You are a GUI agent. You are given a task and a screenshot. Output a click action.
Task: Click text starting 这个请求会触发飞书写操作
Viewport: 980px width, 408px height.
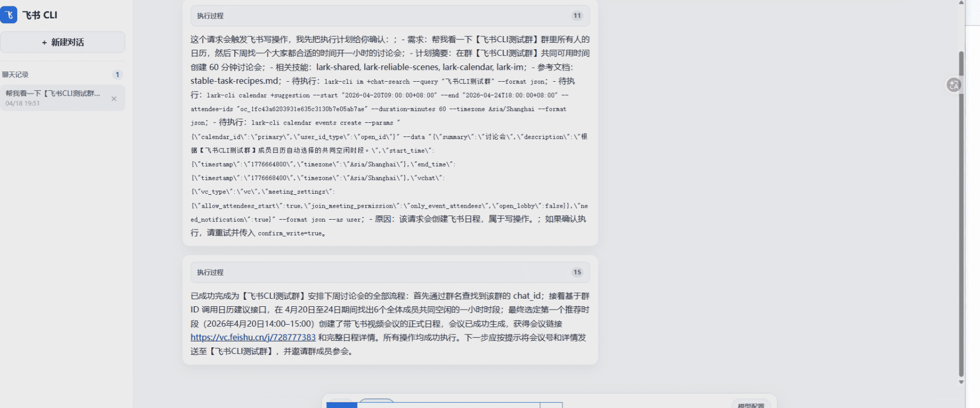[x=390, y=136]
